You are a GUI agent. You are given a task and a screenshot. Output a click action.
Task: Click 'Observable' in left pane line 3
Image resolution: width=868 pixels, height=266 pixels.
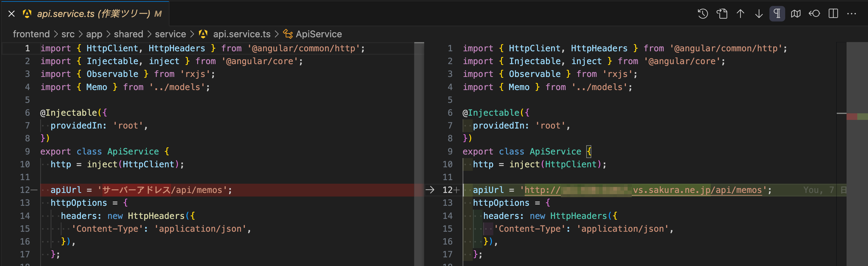[112, 74]
